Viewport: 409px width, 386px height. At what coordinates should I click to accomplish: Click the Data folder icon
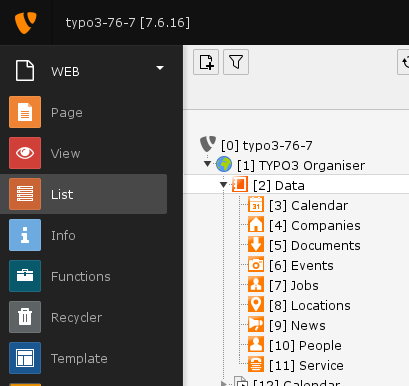click(x=240, y=184)
